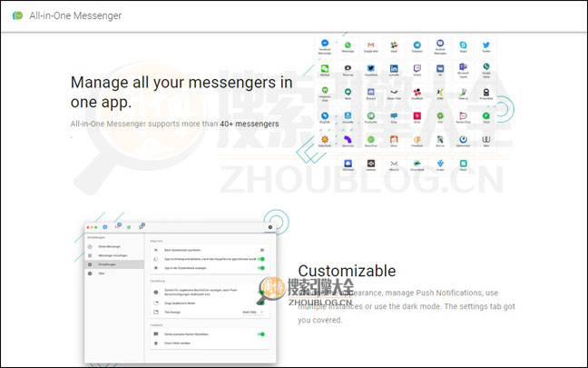The width and height of the screenshot is (588, 368).
Task: Click the Discord icon
Action: point(371,92)
